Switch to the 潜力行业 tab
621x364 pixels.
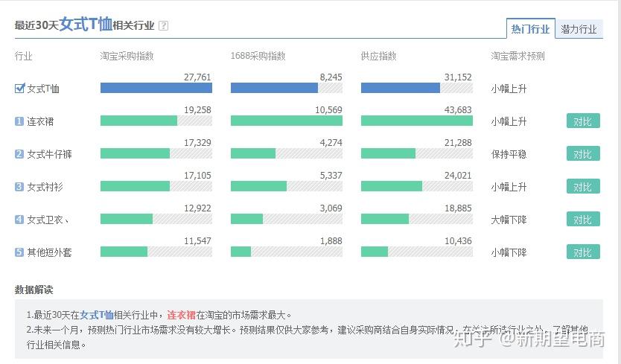579,29
